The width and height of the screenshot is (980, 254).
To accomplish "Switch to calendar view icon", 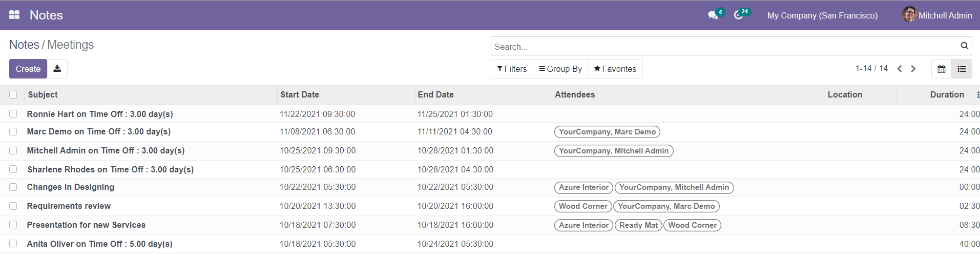I will tap(942, 69).
